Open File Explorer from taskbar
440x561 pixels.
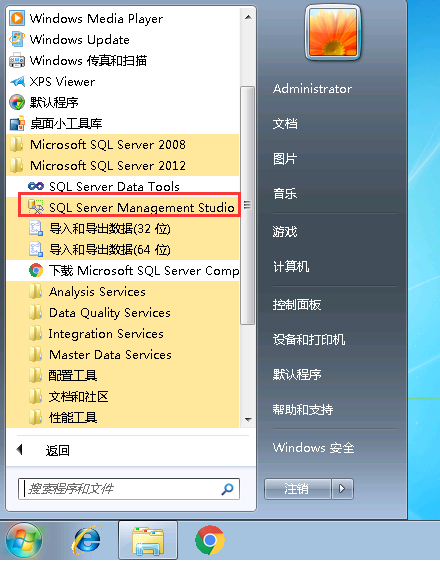tap(148, 541)
